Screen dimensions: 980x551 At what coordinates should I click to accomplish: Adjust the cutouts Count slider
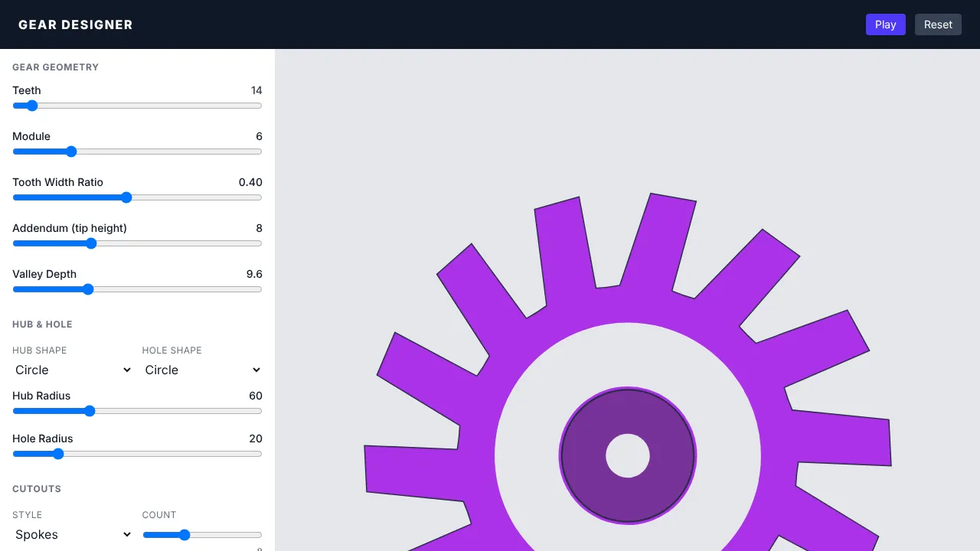[202, 535]
